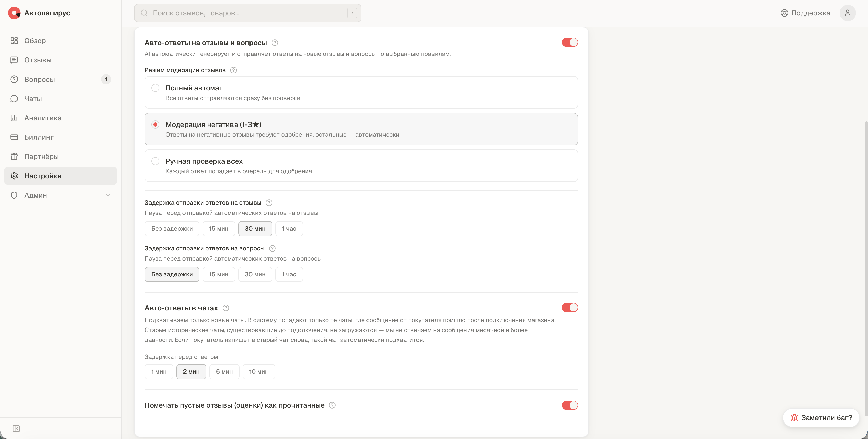Toggle the Авто-ответы в чатах switch

tap(570, 307)
